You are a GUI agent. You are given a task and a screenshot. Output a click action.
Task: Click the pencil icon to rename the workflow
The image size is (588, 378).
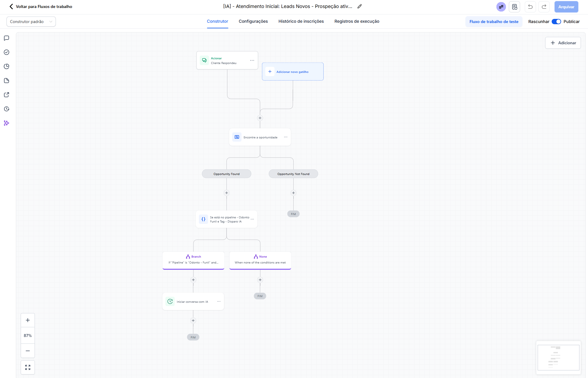coord(359,6)
